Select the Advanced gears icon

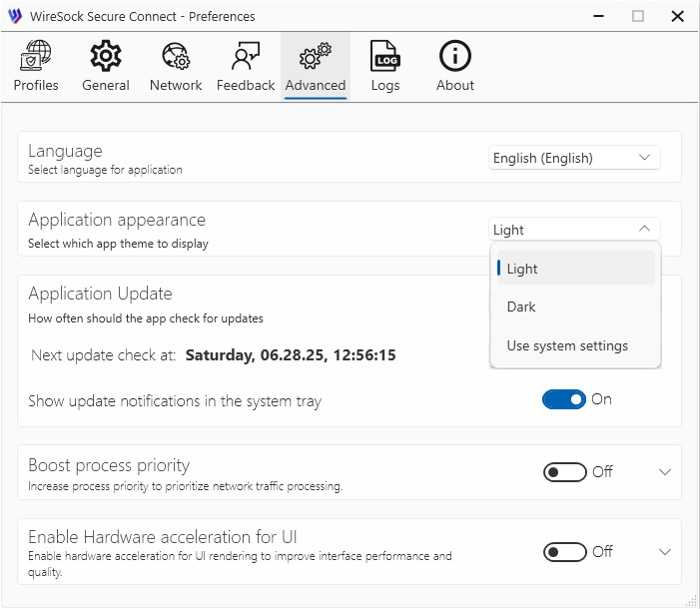click(316, 55)
